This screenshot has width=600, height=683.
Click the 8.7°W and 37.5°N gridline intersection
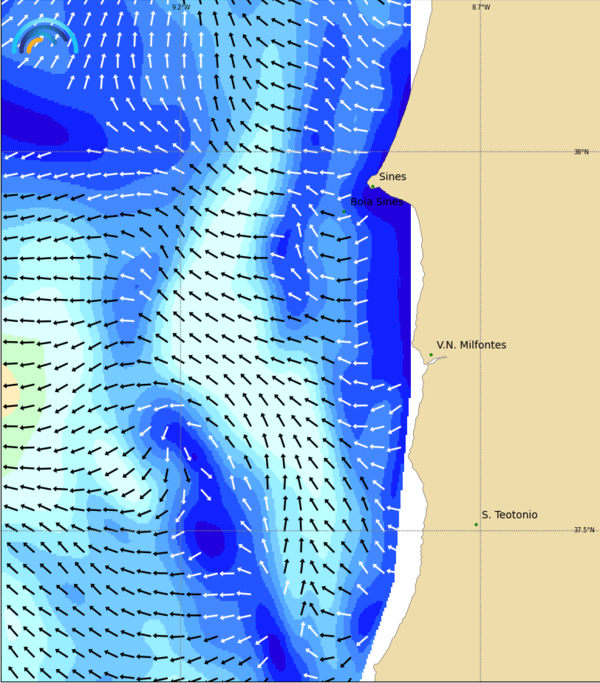481,530
